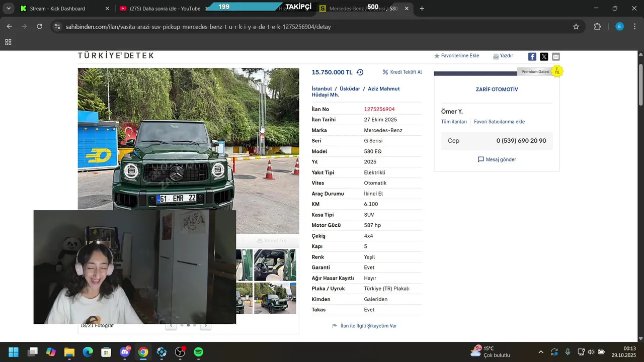Click 587 hp Motor Gücü value
This screenshot has height=362, width=644.
[x=372, y=225]
